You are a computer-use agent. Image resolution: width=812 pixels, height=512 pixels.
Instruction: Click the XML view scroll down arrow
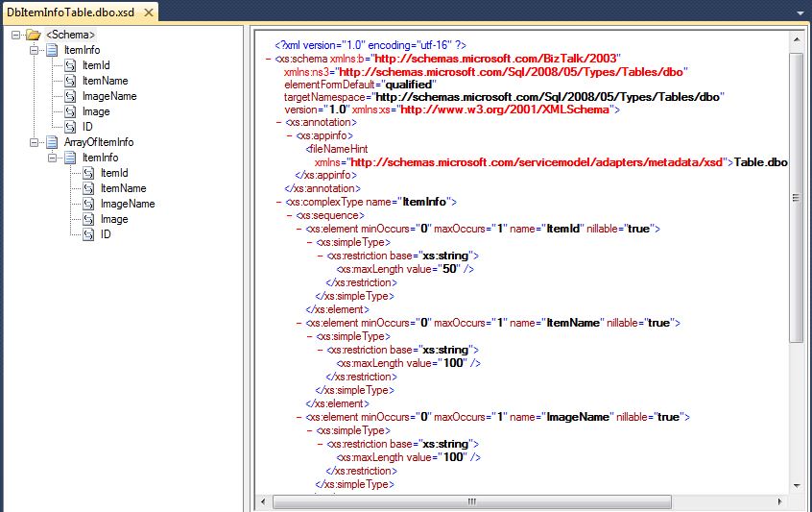(x=797, y=485)
